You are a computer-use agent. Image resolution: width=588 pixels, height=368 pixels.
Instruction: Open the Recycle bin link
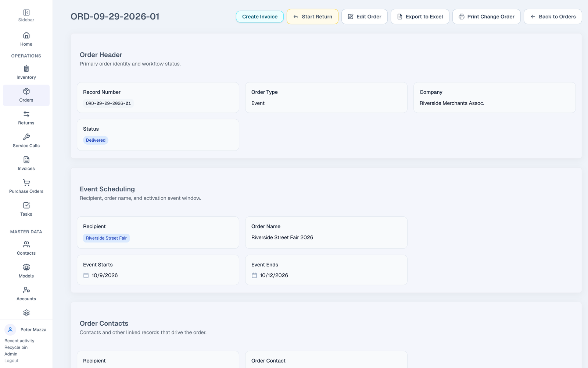(x=16, y=347)
